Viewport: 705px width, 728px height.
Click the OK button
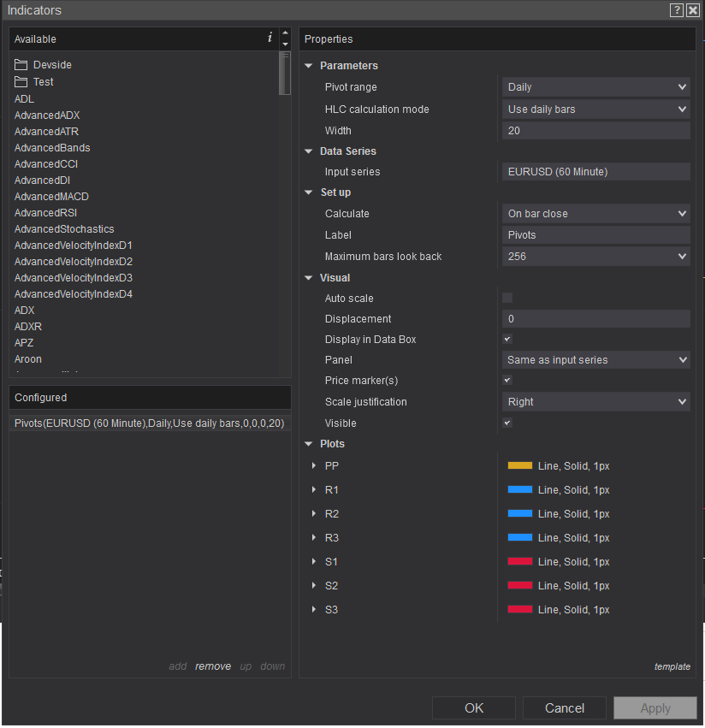[474, 708]
